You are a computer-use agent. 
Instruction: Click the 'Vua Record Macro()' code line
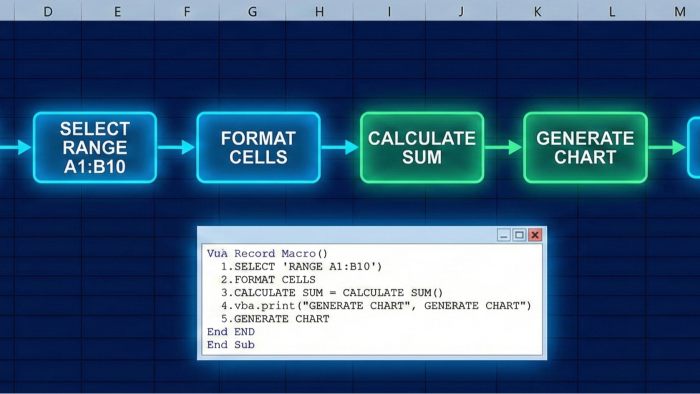pyautogui.click(x=267, y=253)
